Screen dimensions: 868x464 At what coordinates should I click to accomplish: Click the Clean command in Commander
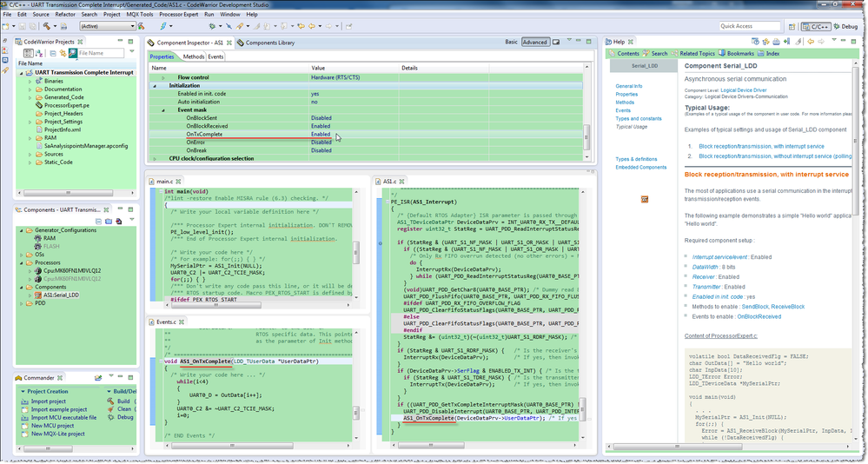(x=123, y=408)
